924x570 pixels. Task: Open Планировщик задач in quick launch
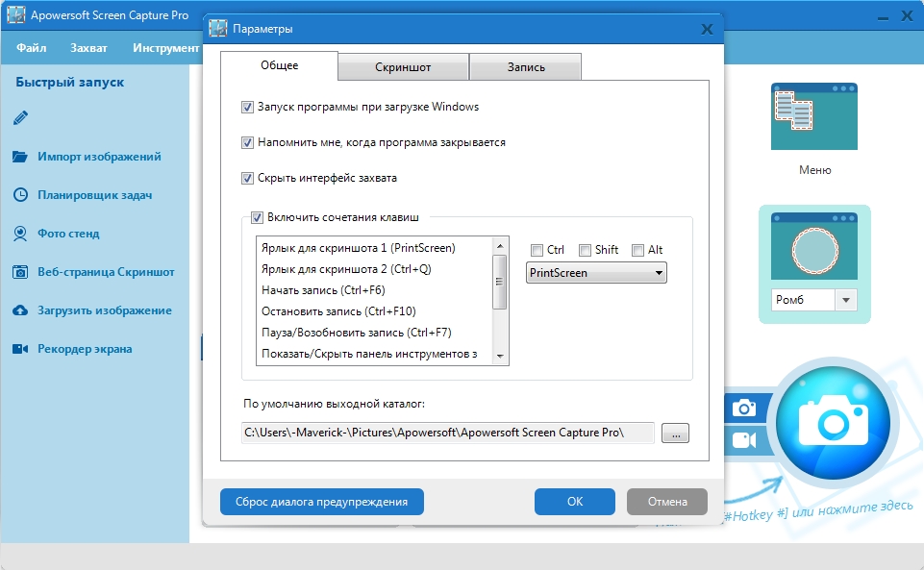[95, 195]
